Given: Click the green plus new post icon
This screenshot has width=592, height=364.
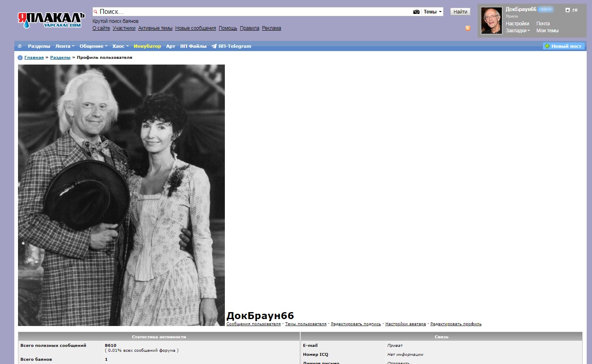Looking at the screenshot, I should 547,46.
